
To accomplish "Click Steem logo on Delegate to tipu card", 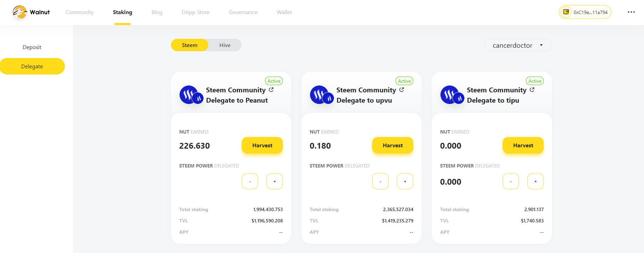I will click(x=452, y=95).
